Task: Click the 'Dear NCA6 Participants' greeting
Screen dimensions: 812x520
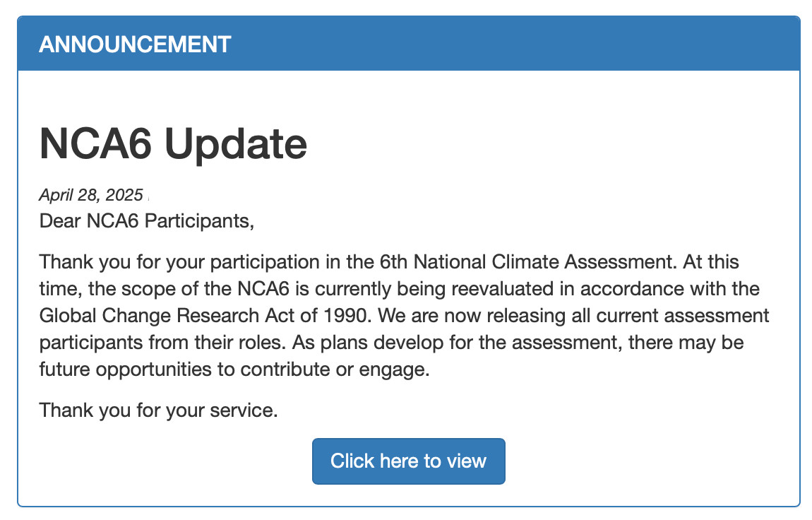Action: tap(147, 221)
